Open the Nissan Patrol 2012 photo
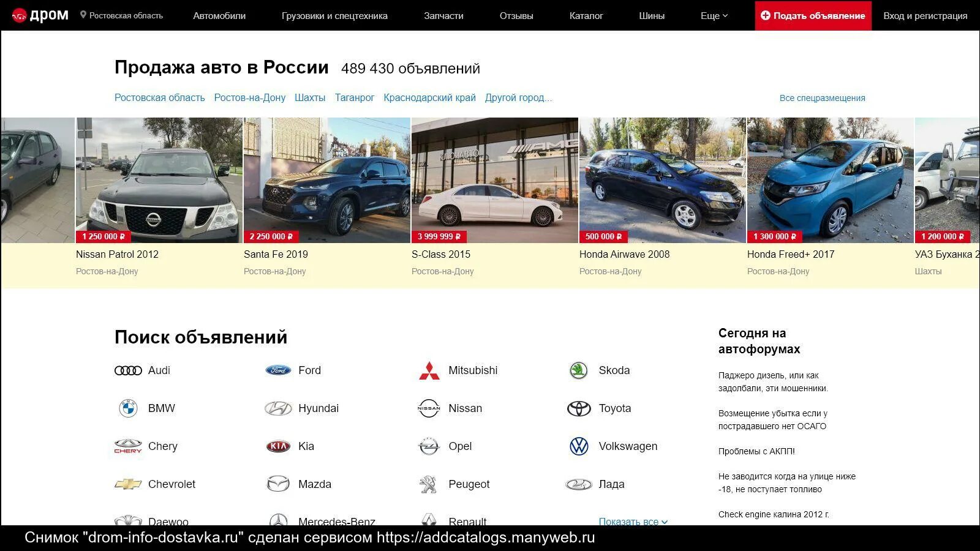This screenshot has height=551, width=980. click(x=159, y=180)
